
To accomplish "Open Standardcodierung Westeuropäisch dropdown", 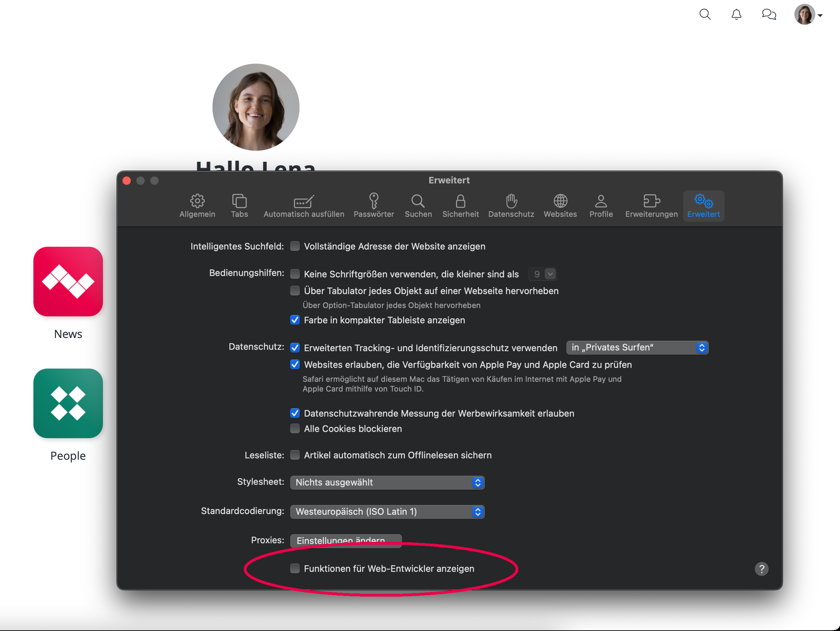I will tap(387, 512).
